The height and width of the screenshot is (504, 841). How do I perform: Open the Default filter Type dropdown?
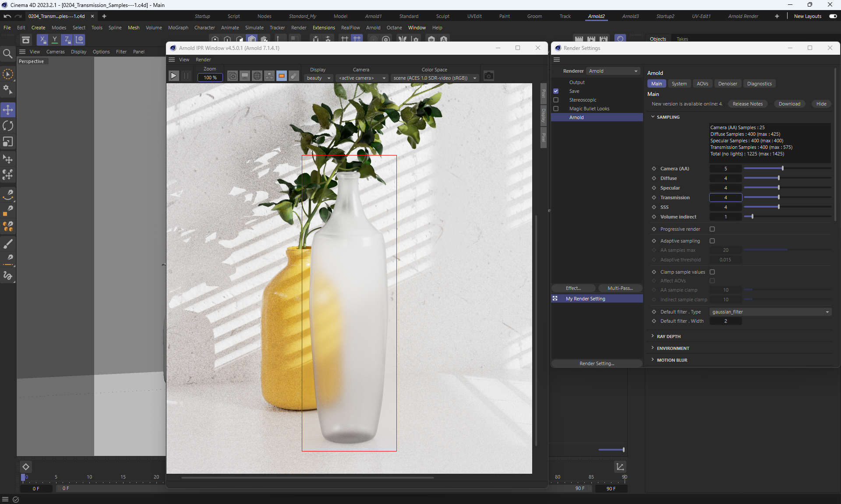point(770,312)
